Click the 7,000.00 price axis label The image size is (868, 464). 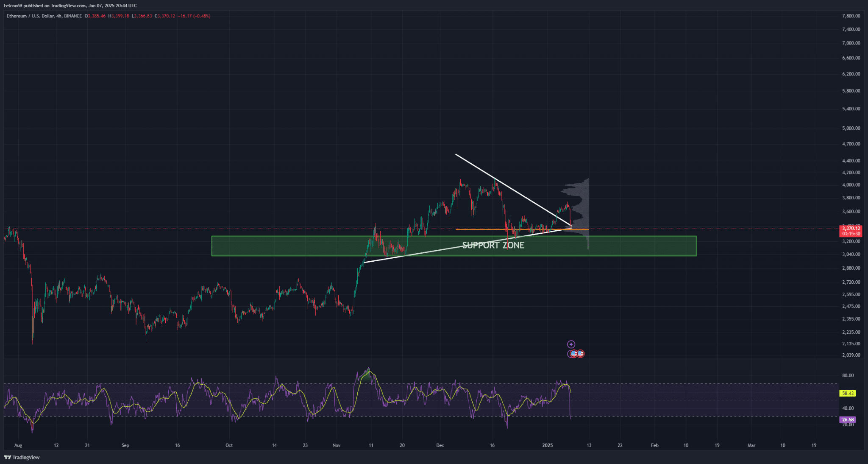851,43
